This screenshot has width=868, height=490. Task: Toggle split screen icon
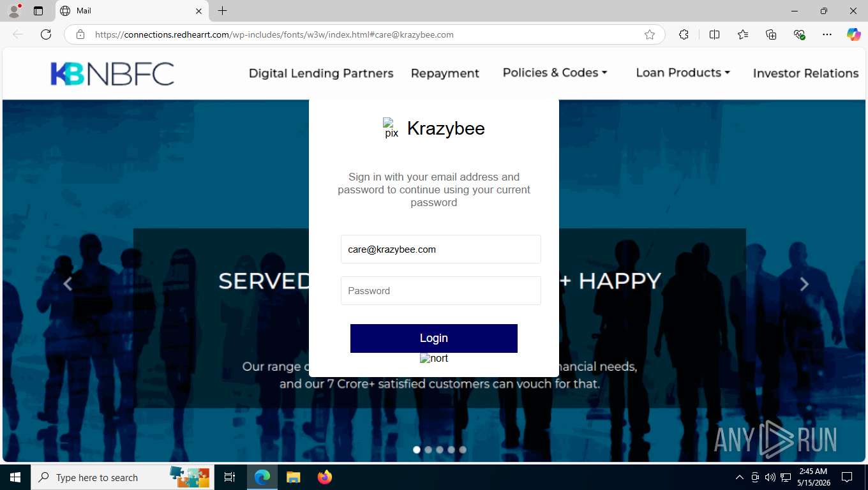point(715,34)
